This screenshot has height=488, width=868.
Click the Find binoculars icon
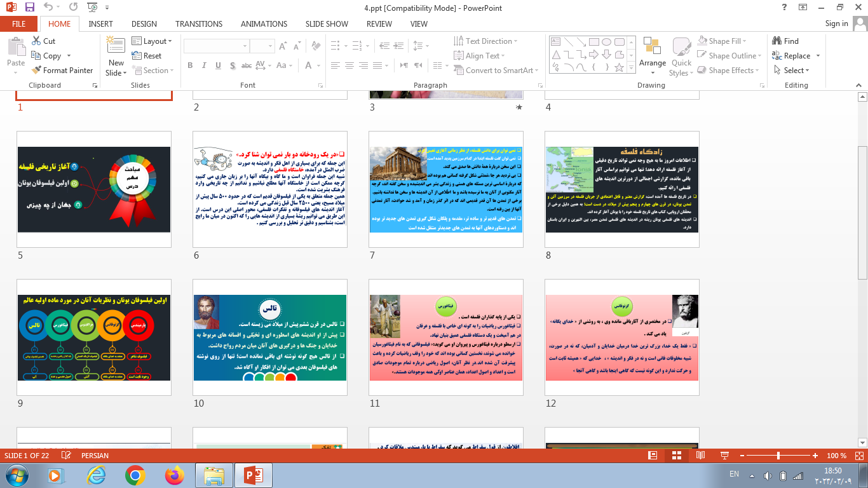click(777, 41)
